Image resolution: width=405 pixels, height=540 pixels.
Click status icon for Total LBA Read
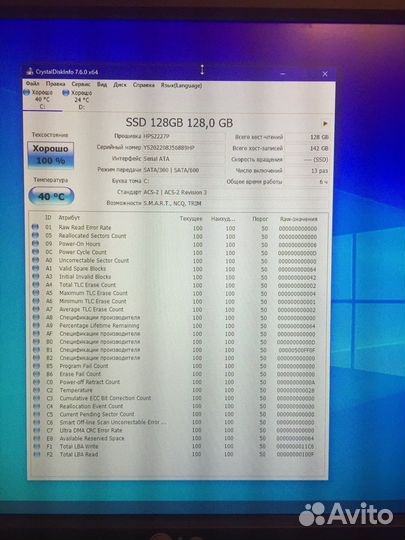point(37,454)
